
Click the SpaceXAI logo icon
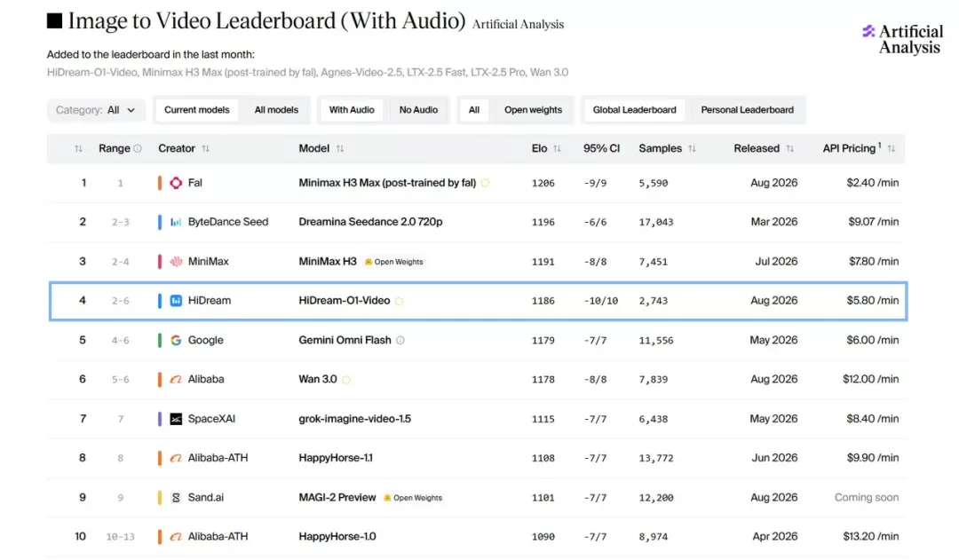[x=176, y=419]
